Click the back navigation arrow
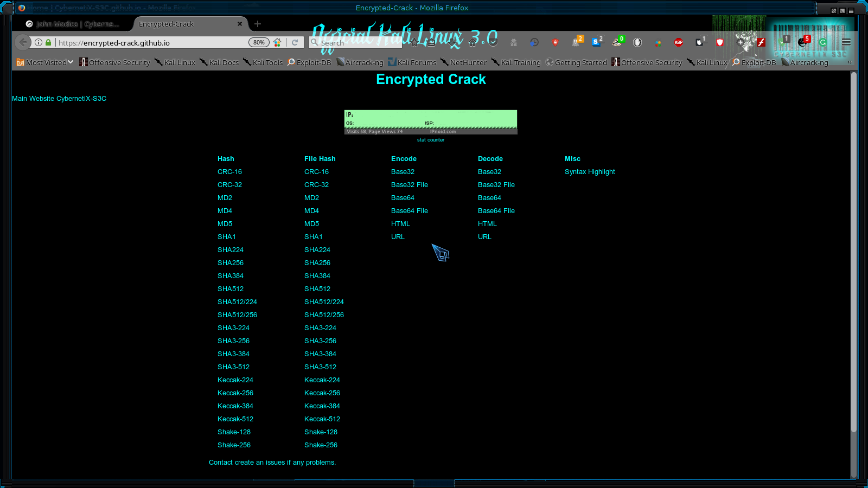This screenshot has width=868, height=488. (x=23, y=42)
